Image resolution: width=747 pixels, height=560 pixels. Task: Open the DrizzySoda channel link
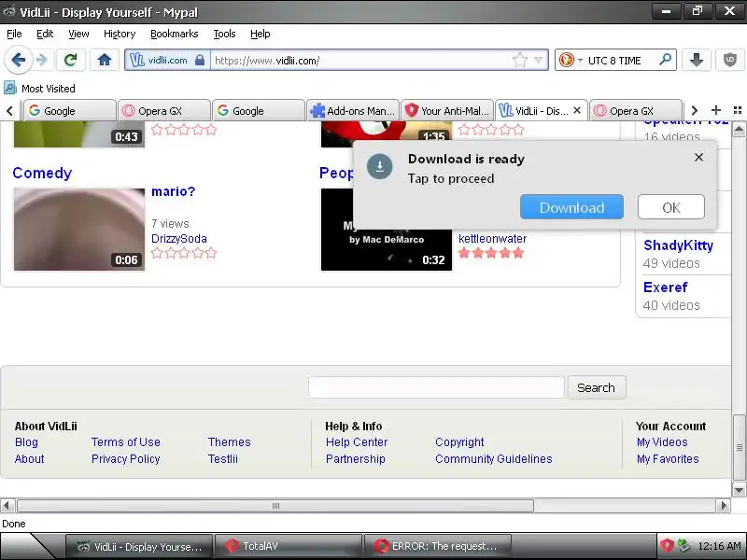pos(178,239)
